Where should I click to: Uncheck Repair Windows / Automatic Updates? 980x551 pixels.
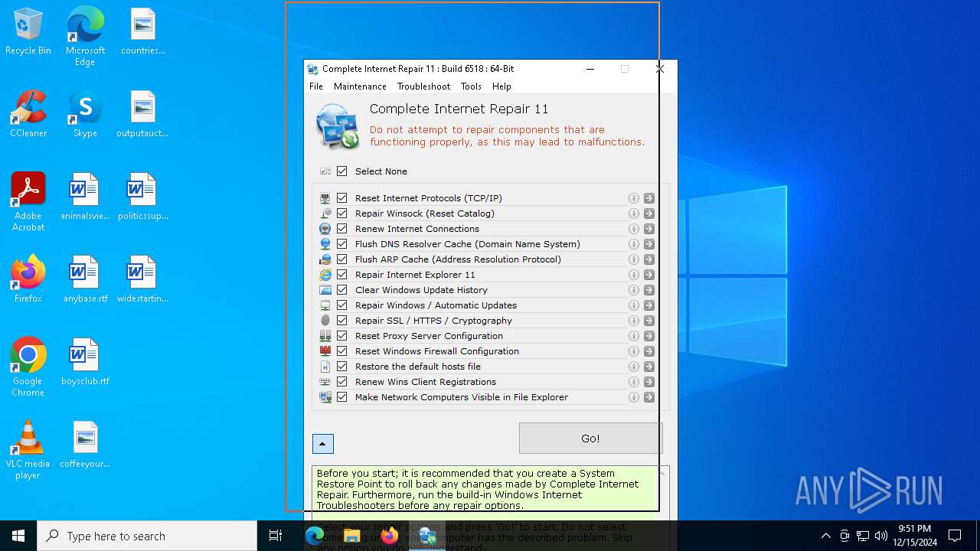point(342,305)
